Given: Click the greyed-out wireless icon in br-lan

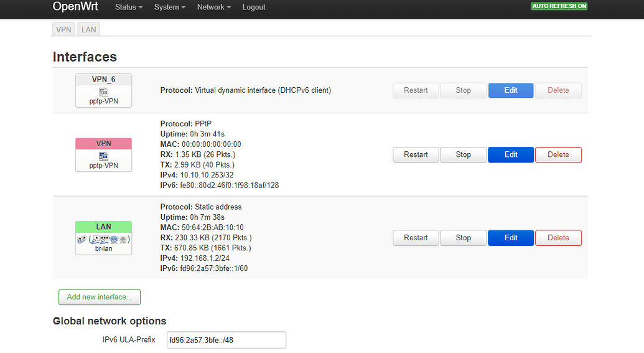Looking at the screenshot, I should 123,239.
